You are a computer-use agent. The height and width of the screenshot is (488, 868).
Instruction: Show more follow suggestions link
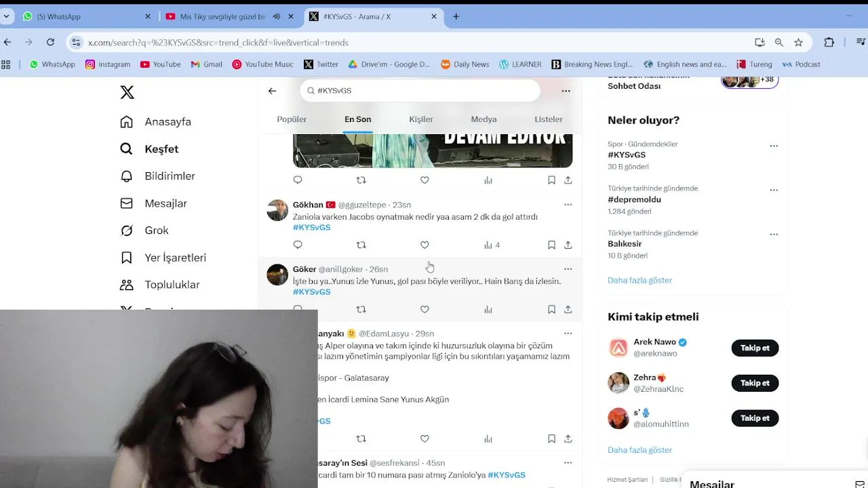point(639,450)
